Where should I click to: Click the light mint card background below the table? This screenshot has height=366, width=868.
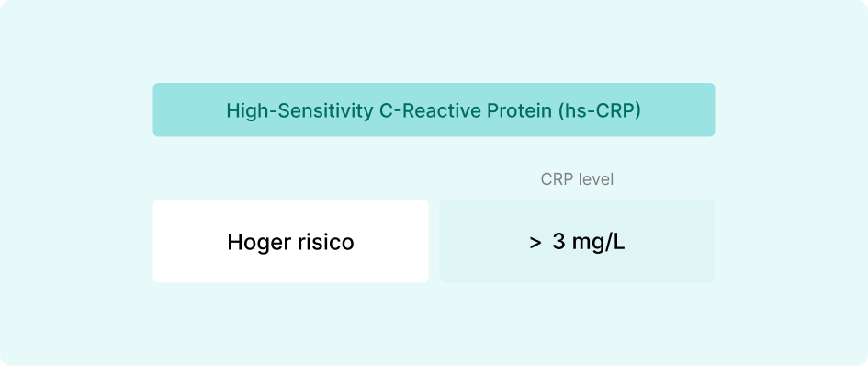[x=434, y=325]
